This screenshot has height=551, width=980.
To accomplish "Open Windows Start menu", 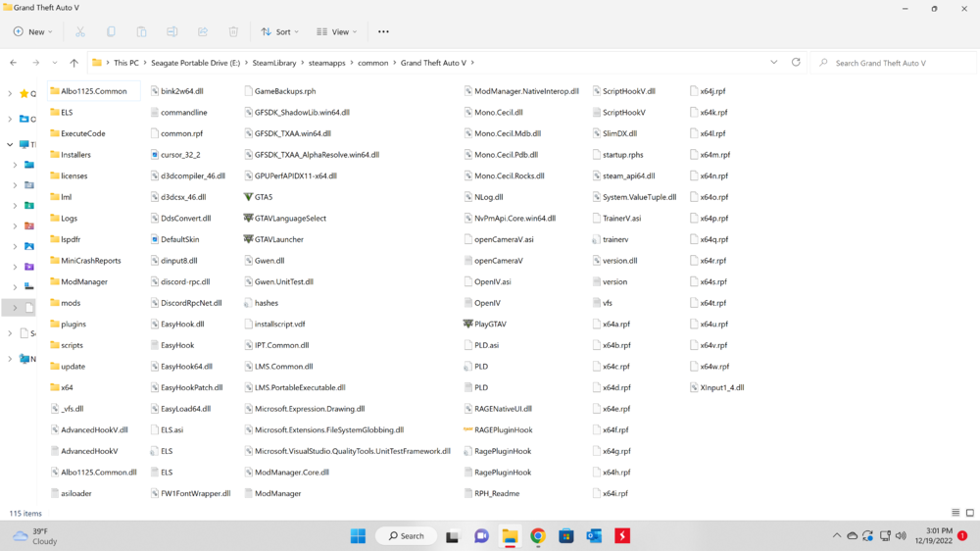I will [358, 536].
